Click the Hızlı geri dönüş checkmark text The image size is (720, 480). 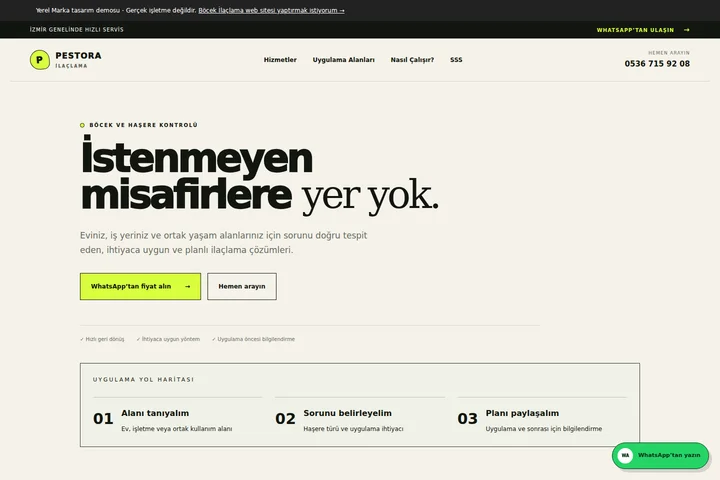click(102, 339)
